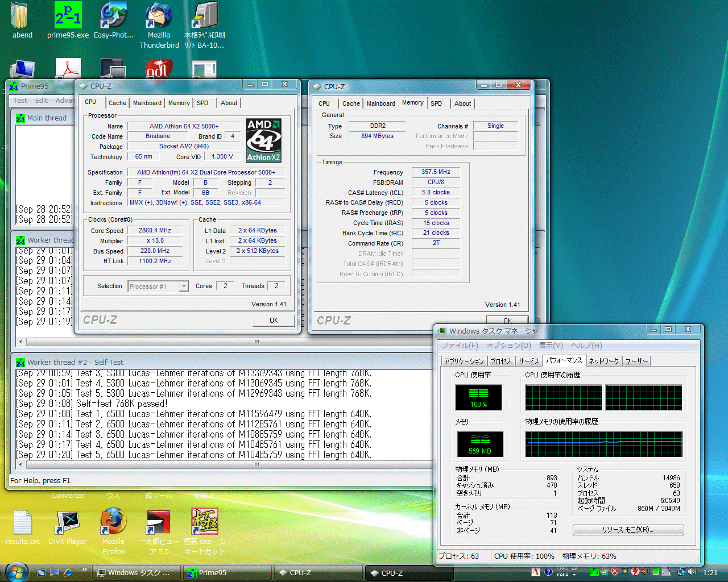Open the ネットワーク tab in Task Manager
This screenshot has width=728, height=582.
click(x=603, y=361)
